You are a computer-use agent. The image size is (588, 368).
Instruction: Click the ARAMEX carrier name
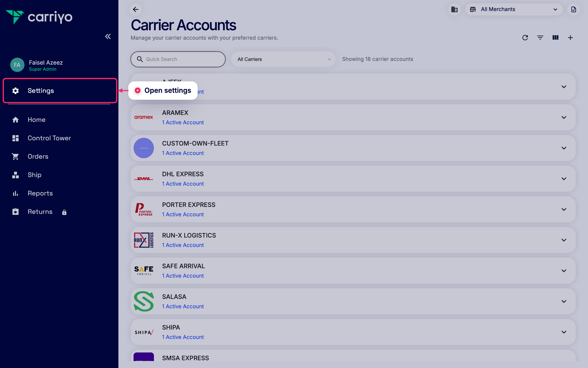pyautogui.click(x=175, y=113)
